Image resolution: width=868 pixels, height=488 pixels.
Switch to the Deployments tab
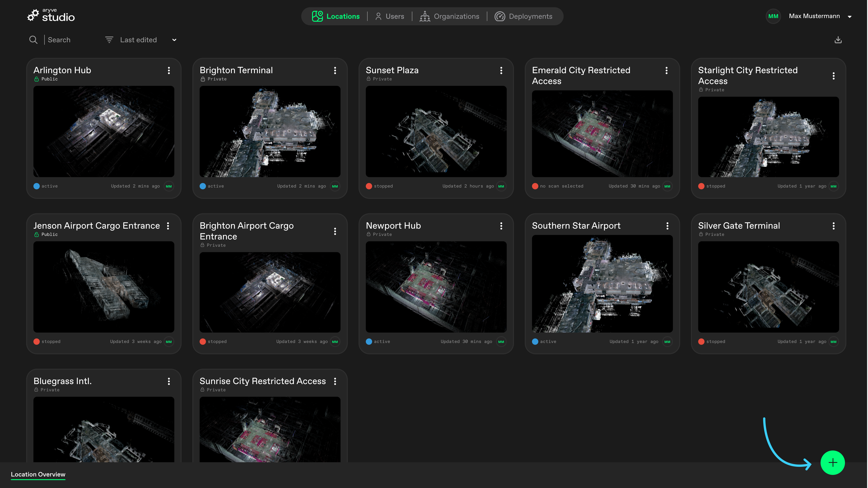pyautogui.click(x=523, y=16)
